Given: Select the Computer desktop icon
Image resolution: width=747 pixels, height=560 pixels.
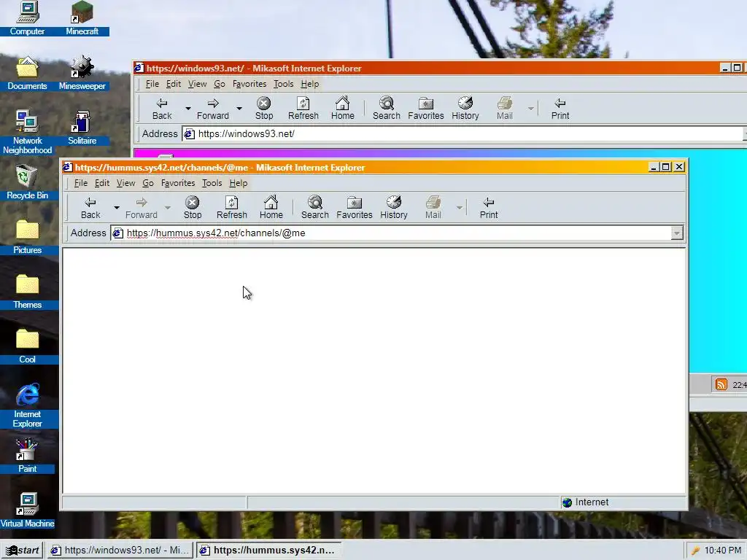Looking at the screenshot, I should (x=27, y=18).
